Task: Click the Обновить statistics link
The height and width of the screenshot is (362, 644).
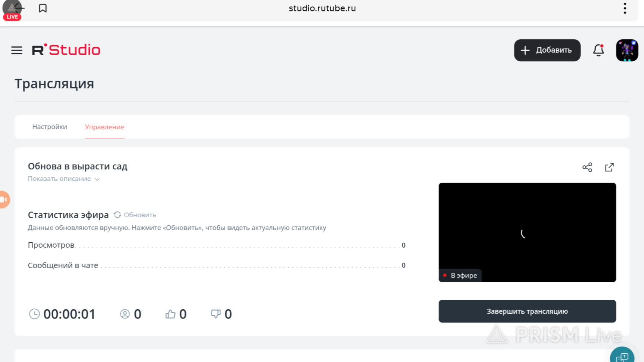Action: (x=140, y=215)
